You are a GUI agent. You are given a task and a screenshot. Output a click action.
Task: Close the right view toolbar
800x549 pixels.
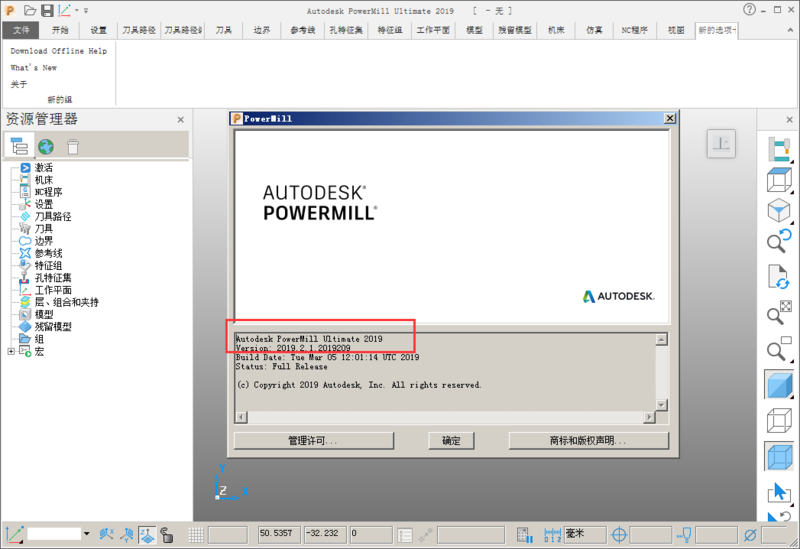789,120
